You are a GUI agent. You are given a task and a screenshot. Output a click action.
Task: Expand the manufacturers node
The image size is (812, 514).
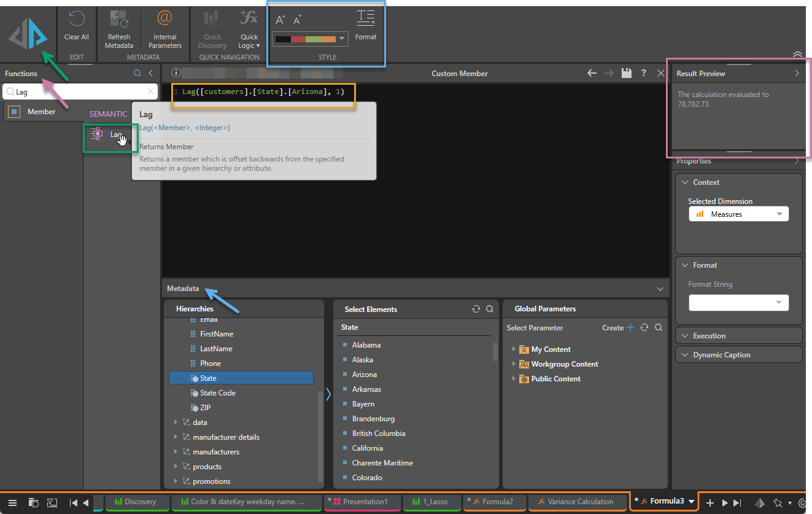[x=176, y=451]
